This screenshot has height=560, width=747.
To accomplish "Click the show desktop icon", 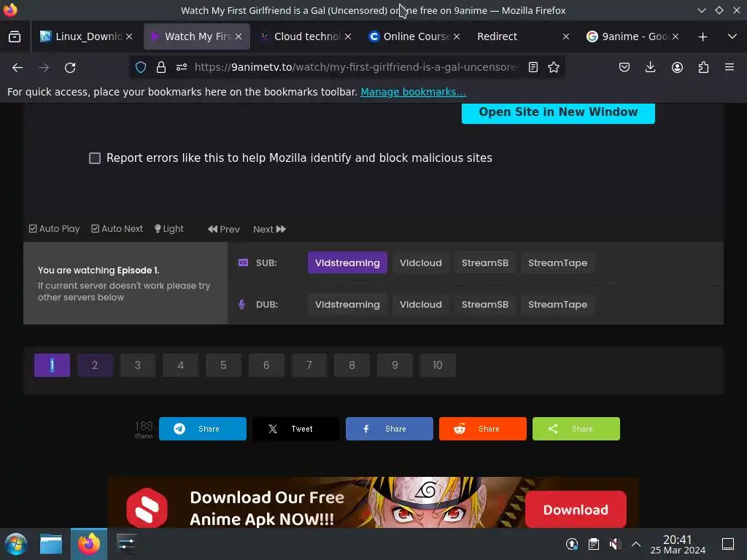I will point(728,544).
